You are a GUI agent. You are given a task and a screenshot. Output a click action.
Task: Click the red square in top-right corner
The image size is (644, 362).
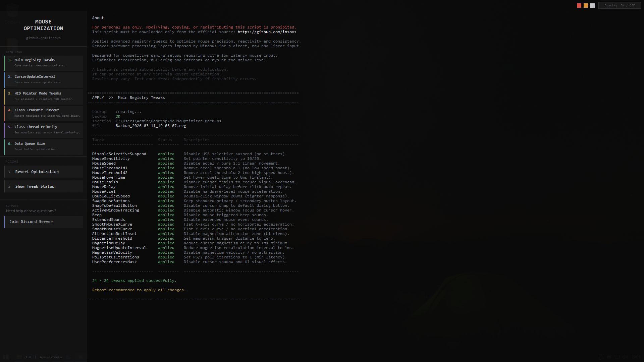point(579,6)
